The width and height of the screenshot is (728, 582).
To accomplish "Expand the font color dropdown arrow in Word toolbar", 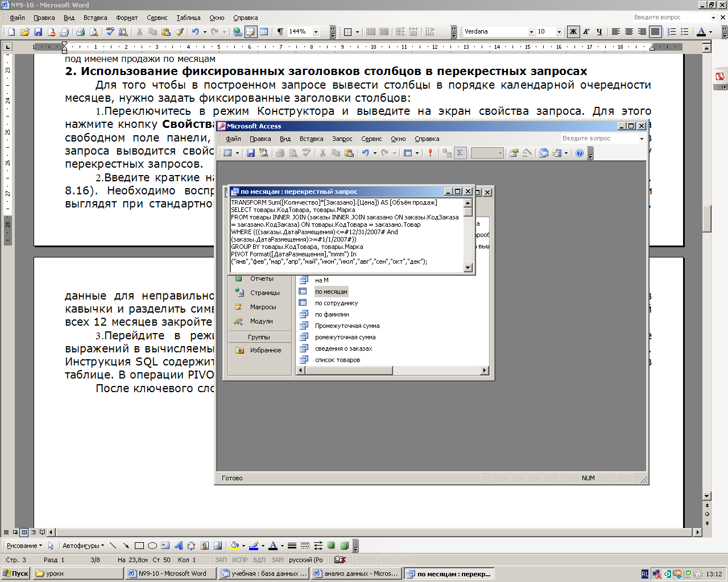I will tap(710, 32).
